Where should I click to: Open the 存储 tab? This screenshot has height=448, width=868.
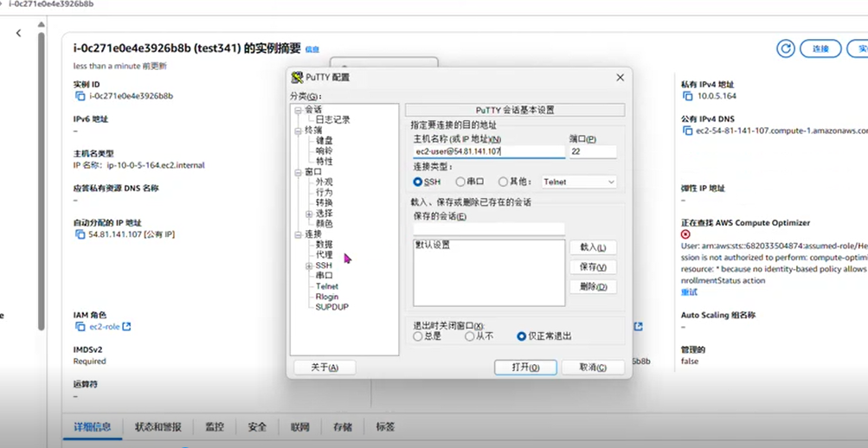tap(342, 427)
